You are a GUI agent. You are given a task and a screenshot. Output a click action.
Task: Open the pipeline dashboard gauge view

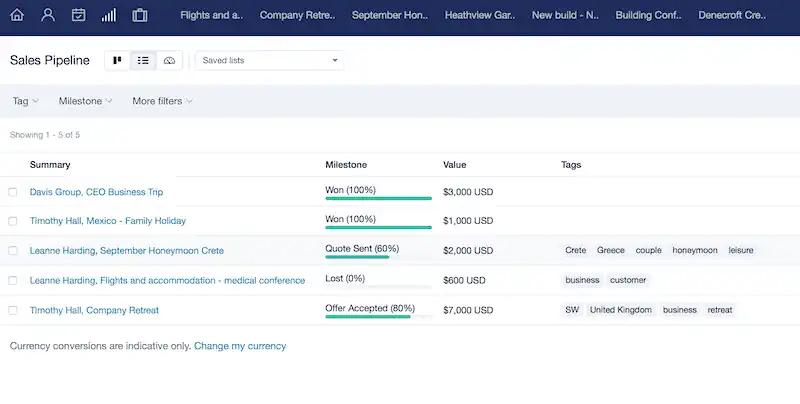point(169,60)
